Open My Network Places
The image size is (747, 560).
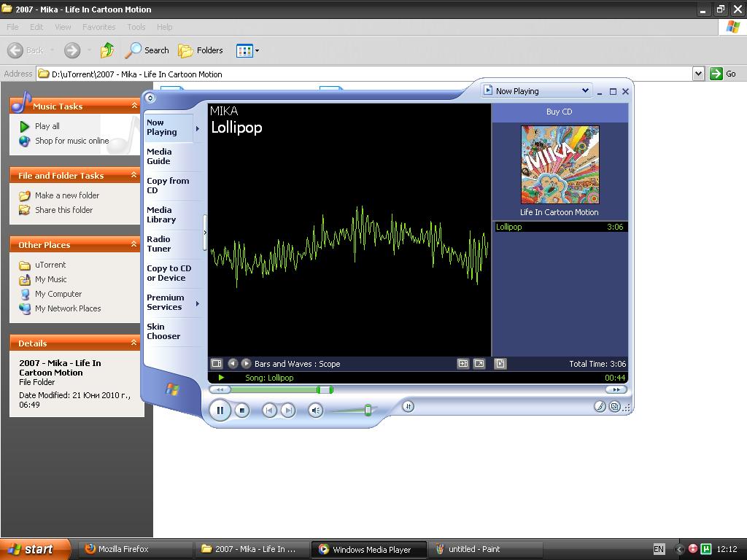(61, 308)
